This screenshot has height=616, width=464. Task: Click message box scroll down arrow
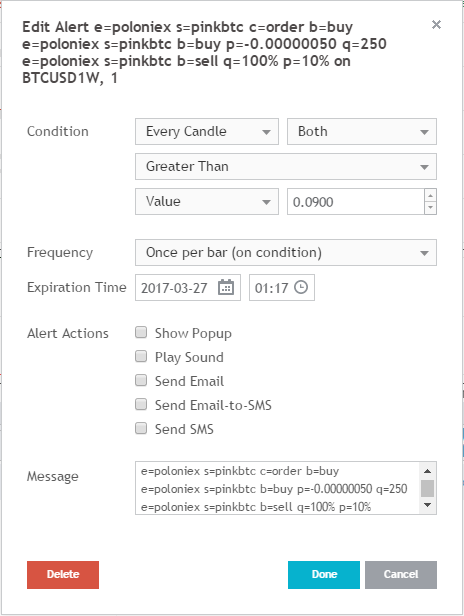tap(428, 505)
